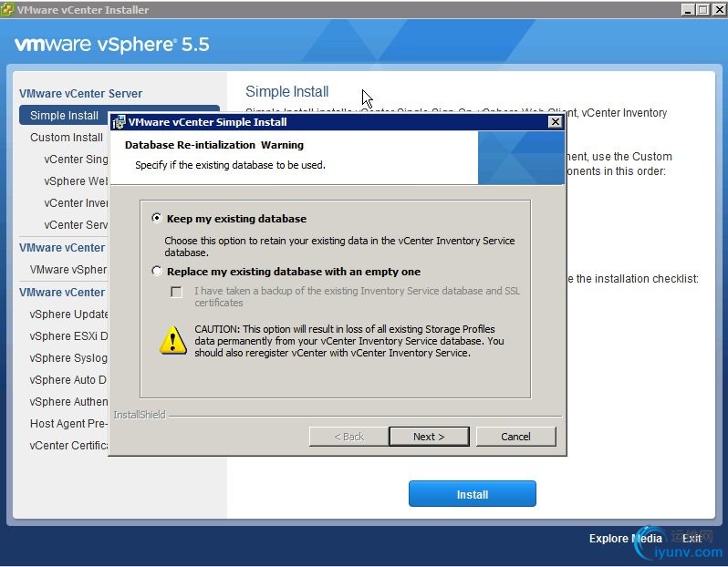
Task: Open Host Agent Pre-Upgrade Checker item
Action: [68, 423]
